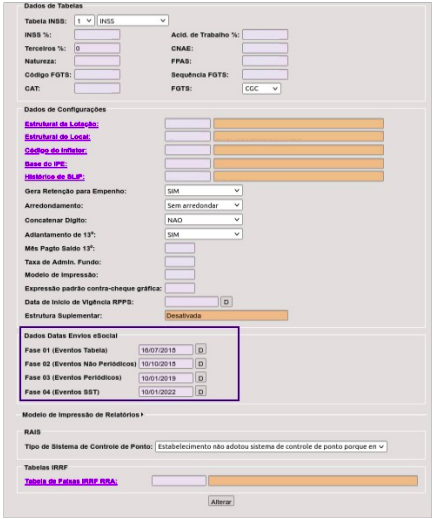Open the Gera Retenção para Empenho dropdown
Image resolution: width=432 pixels, height=519 pixels.
click(204, 191)
